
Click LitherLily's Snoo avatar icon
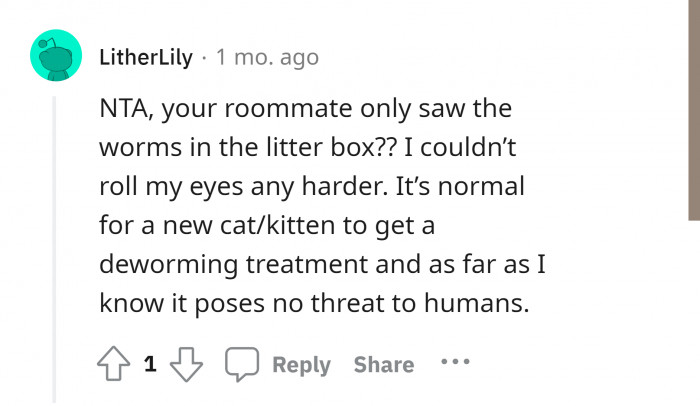55,57
